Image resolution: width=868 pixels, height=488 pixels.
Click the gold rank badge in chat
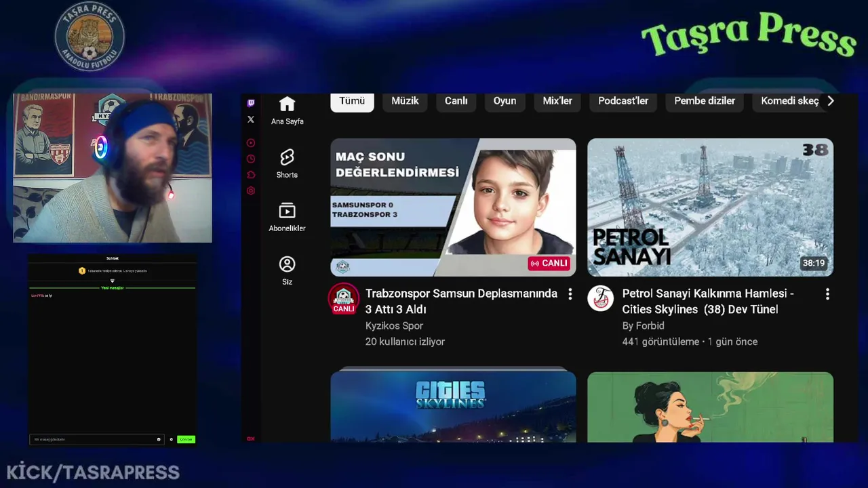point(82,270)
